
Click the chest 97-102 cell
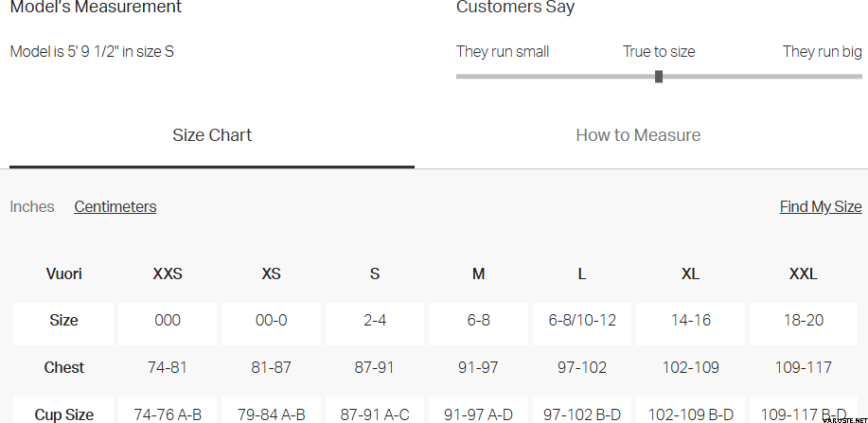581,367
